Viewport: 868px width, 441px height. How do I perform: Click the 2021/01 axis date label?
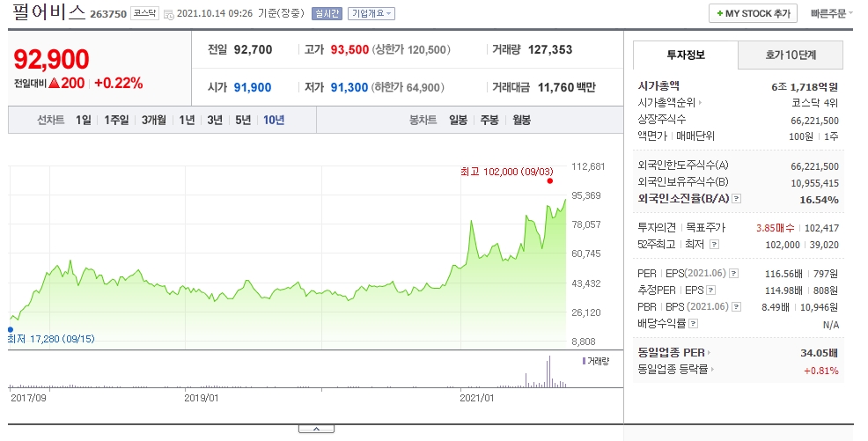[476, 398]
